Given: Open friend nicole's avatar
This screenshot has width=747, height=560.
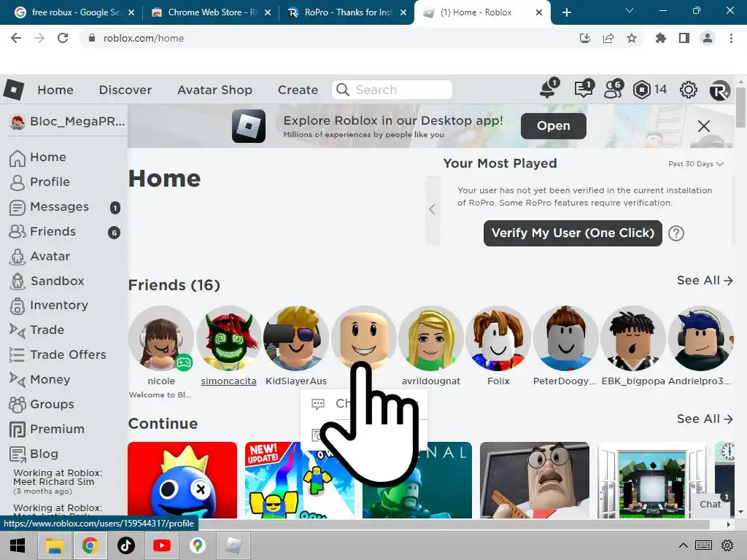Looking at the screenshot, I should (x=161, y=338).
